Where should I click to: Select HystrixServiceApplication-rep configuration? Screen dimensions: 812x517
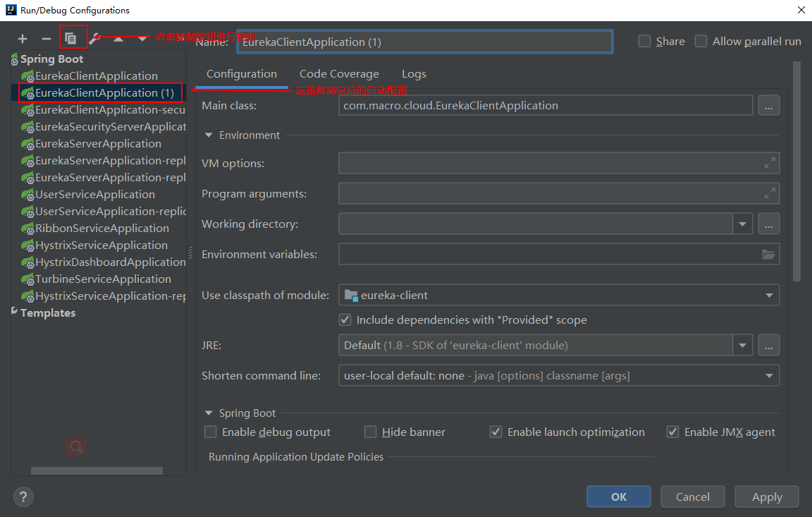tap(110, 296)
